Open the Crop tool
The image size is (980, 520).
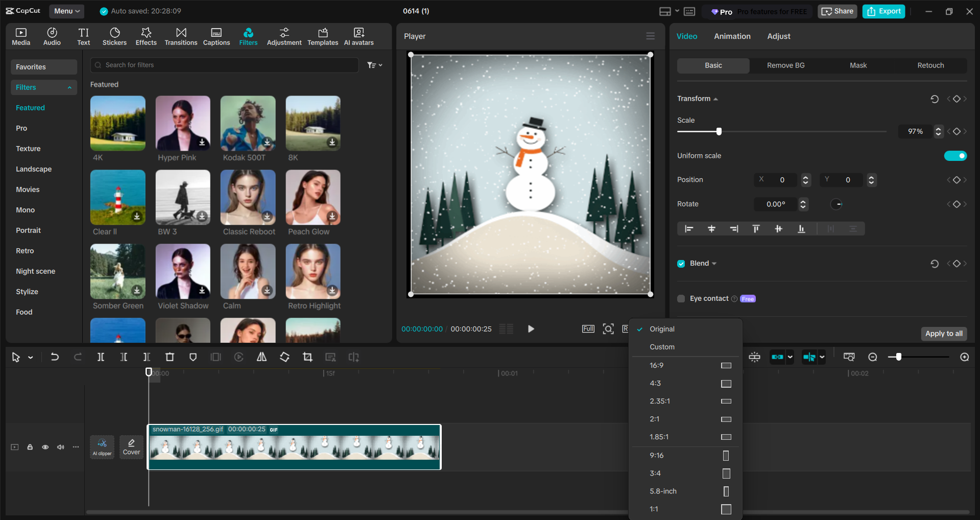coord(307,357)
